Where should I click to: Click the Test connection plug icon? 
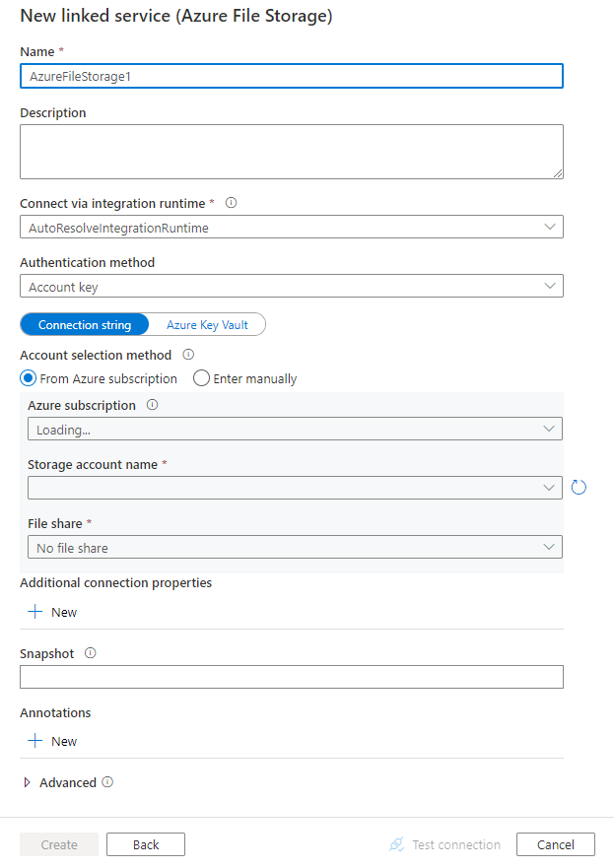click(396, 844)
